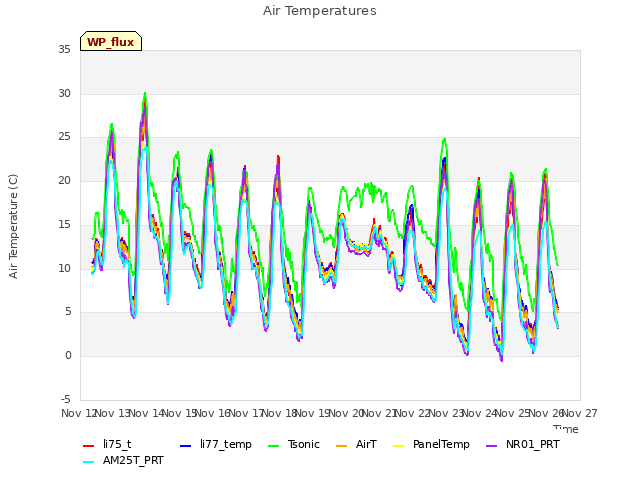
Task: Toggle the AirT legend entry
Action: click(356, 444)
